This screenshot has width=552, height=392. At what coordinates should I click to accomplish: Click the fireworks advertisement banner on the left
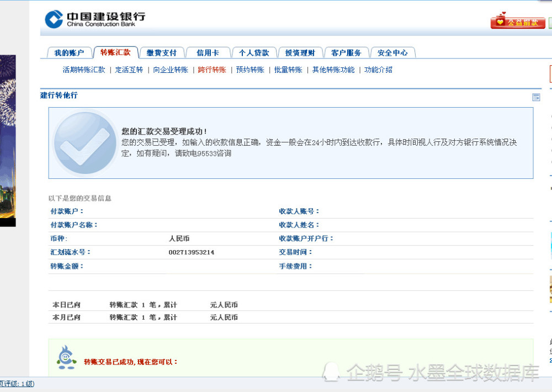tap(8, 138)
